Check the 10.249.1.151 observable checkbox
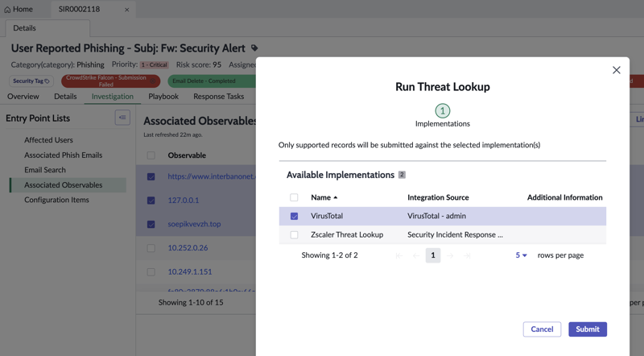Image resolution: width=644 pixels, height=356 pixels. (151, 272)
